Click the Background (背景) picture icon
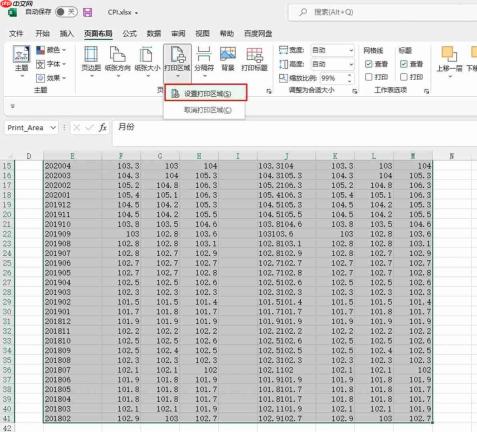The image size is (477, 432). pyautogui.click(x=228, y=54)
